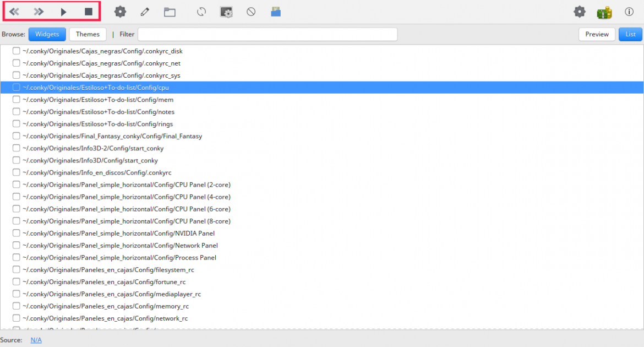Select the mediaplayer_rc row text

[x=112, y=294]
